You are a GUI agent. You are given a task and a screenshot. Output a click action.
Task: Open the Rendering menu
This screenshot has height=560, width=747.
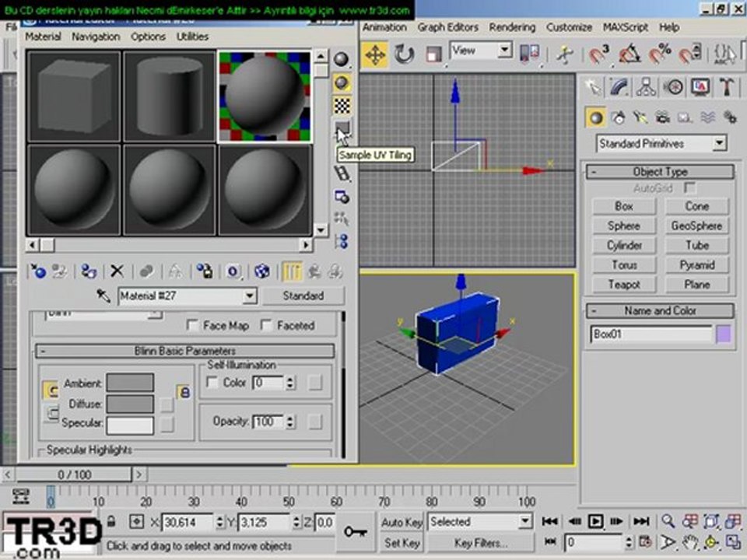coord(512,28)
